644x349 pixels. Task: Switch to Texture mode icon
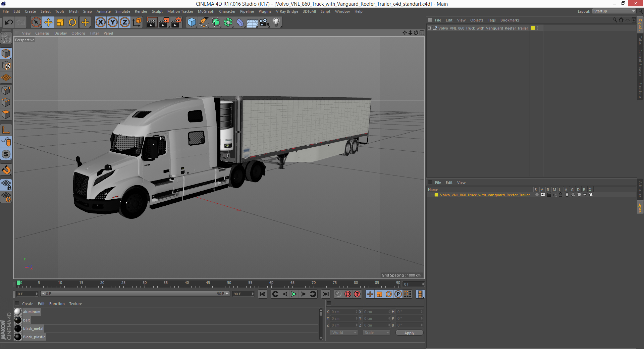pos(6,66)
